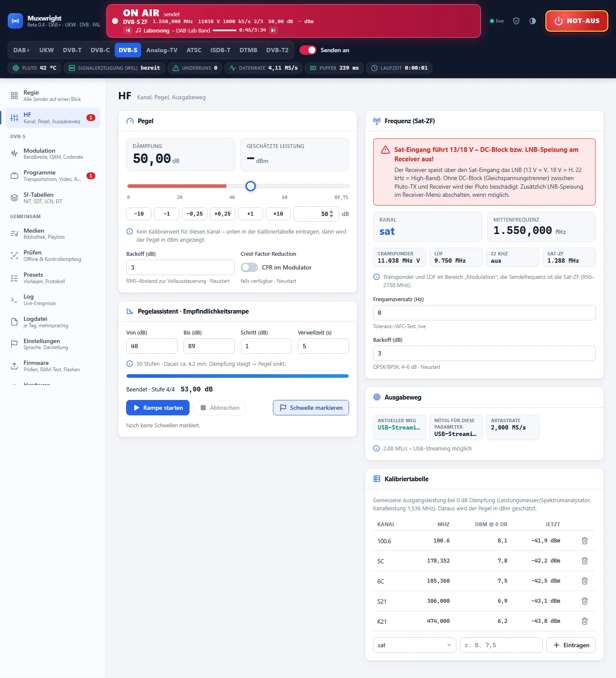Open Einstellungen in the sidebar
Image resolution: width=616 pixels, height=678 pixels.
click(x=53, y=344)
